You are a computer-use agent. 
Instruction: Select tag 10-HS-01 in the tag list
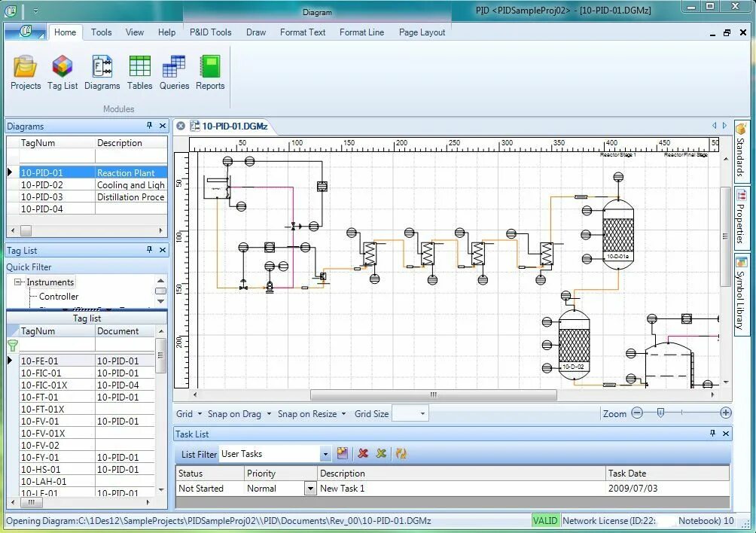point(87,470)
